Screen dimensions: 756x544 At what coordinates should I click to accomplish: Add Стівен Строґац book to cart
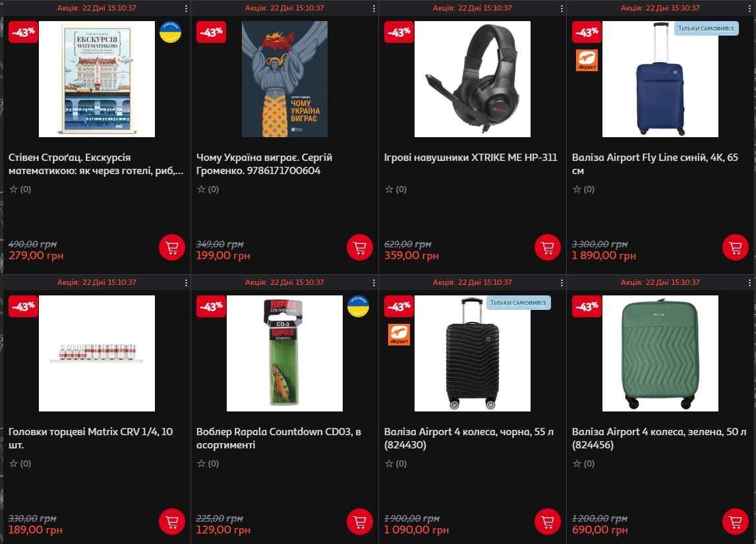pos(172,247)
